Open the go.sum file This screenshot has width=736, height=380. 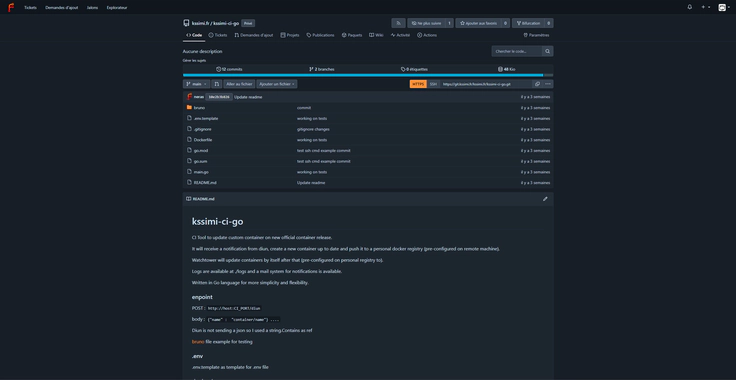[x=200, y=161]
